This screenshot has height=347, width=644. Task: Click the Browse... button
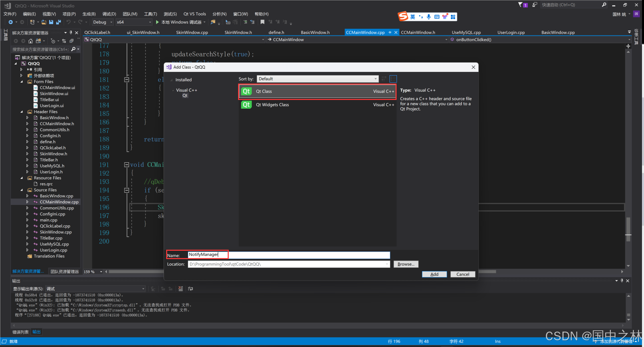(x=406, y=264)
